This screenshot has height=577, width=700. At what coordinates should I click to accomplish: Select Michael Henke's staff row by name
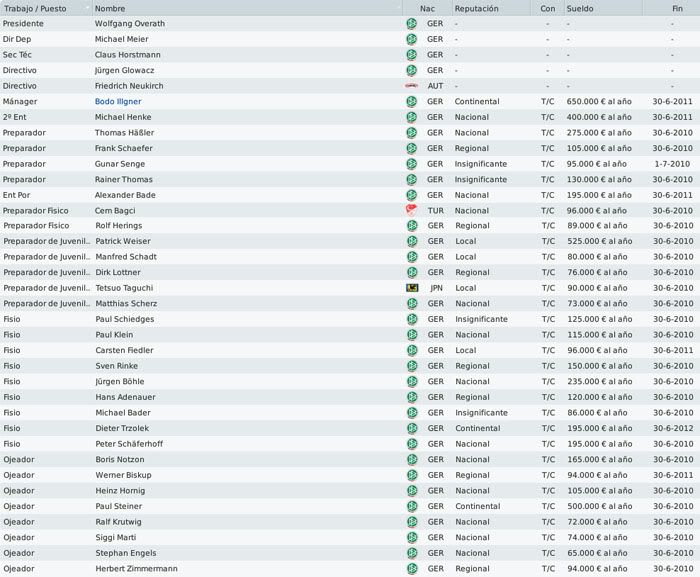(123, 117)
